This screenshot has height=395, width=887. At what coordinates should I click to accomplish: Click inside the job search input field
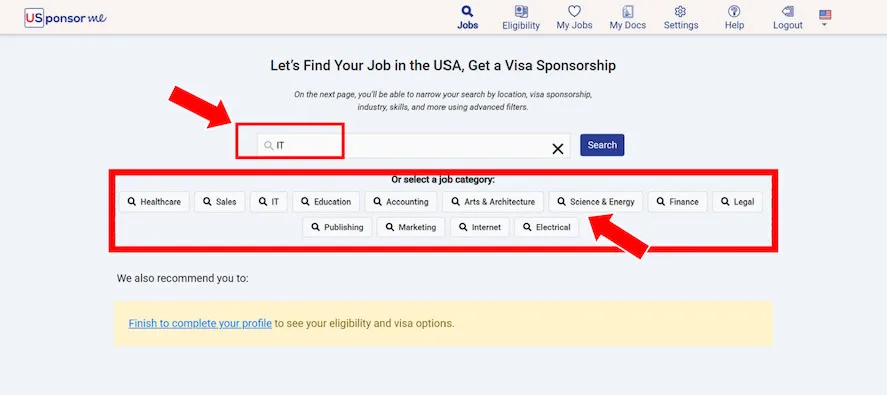(414, 145)
